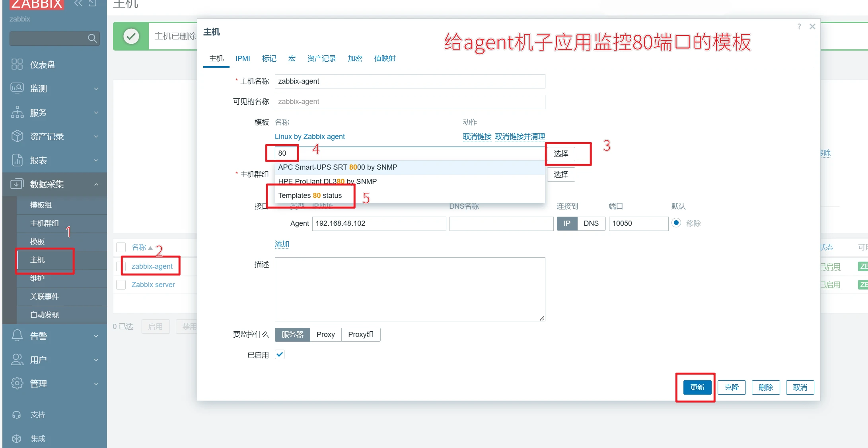
Task: Click the Reports sidebar icon
Action: (17, 160)
